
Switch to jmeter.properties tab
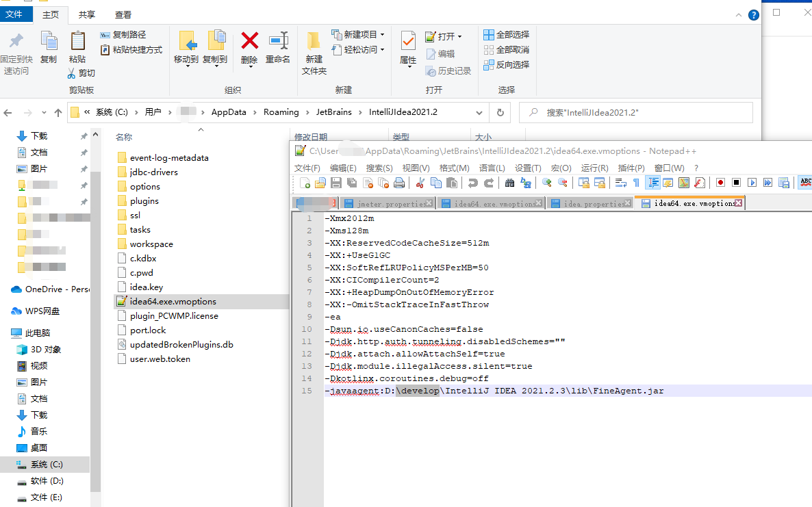(x=388, y=204)
